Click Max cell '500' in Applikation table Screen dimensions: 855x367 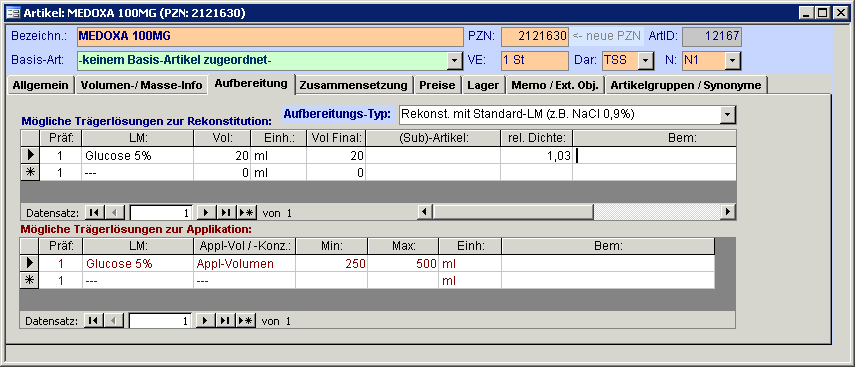tap(404, 263)
